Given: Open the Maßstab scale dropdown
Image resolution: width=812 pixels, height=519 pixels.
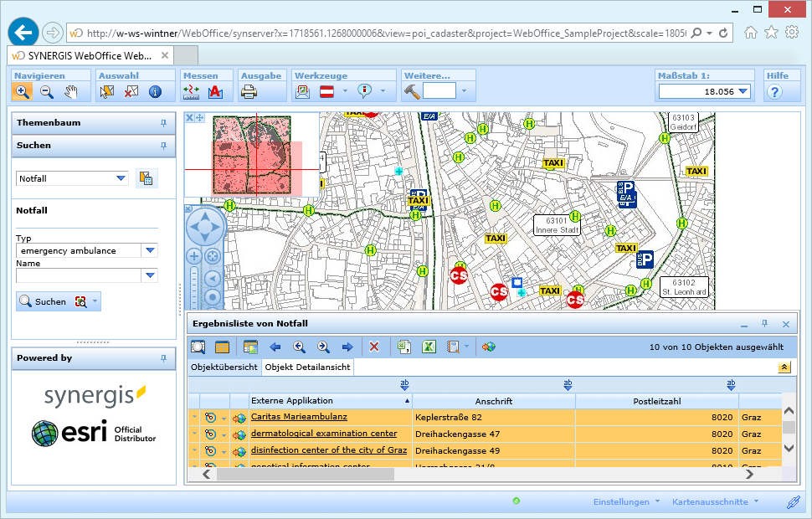Looking at the screenshot, I should [x=742, y=90].
